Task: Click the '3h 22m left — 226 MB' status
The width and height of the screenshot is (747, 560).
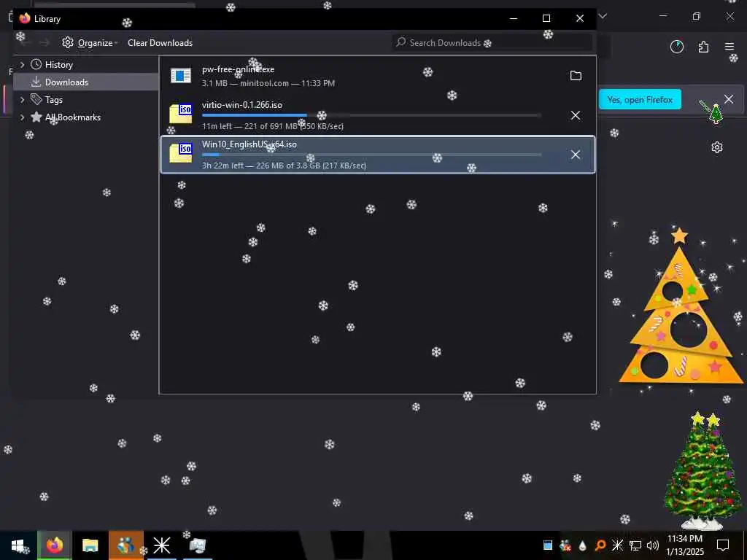Action: click(284, 166)
